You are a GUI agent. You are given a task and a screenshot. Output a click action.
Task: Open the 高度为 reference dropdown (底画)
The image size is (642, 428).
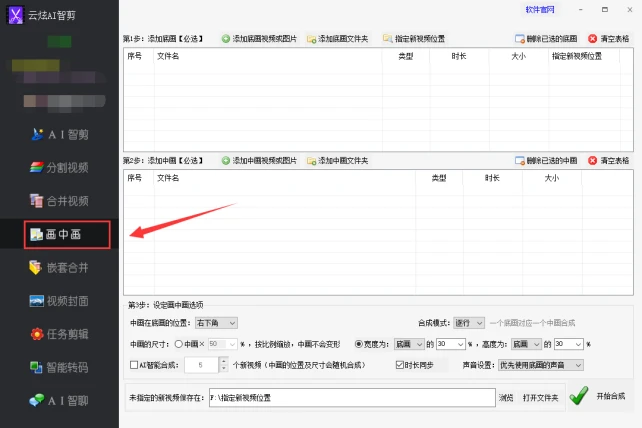pos(527,344)
